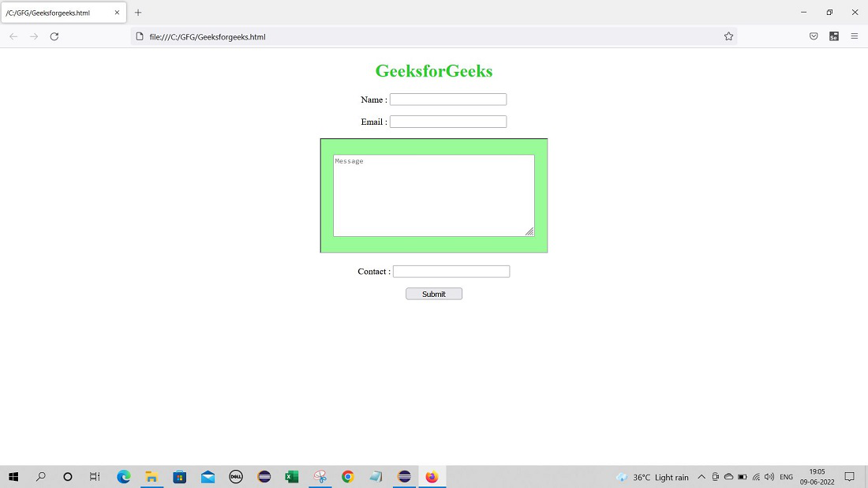Open the weather widget showing Light rain
This screenshot has height=488, width=868.
653,477
